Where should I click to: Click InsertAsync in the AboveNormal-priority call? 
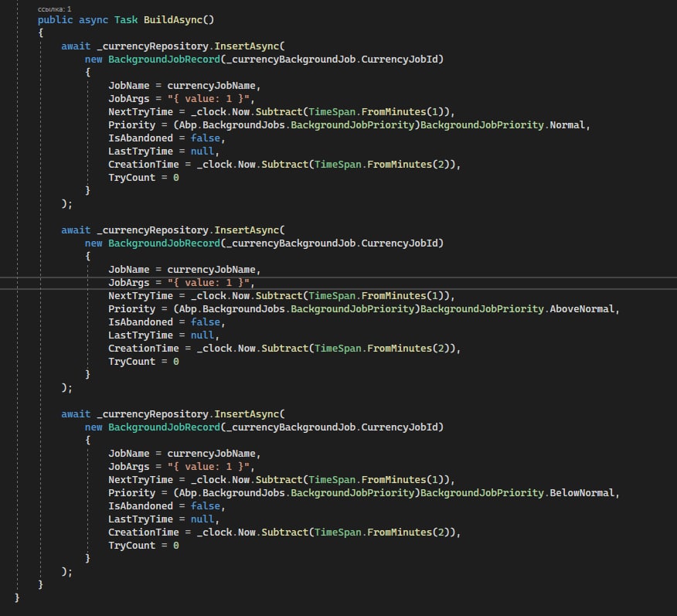(x=247, y=230)
